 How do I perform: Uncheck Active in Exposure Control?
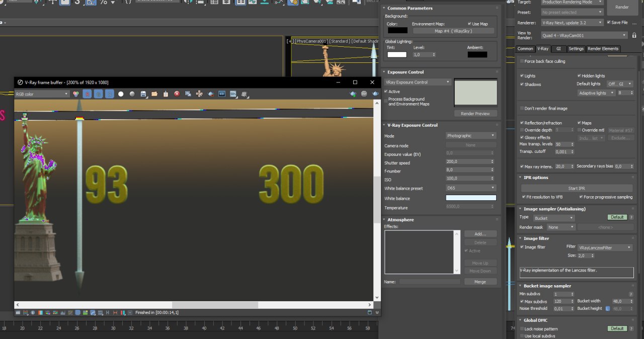[386, 92]
